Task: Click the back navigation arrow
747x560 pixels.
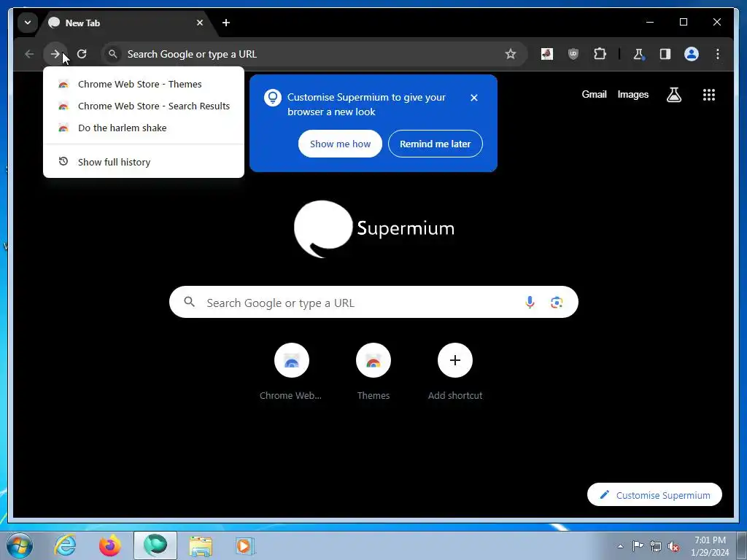Action: (x=29, y=54)
